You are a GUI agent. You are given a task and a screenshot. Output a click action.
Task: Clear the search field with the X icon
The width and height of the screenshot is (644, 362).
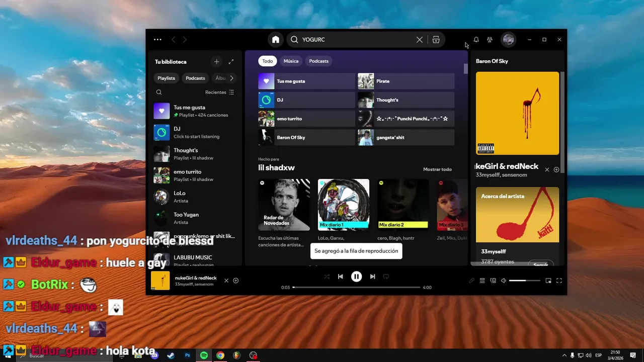(x=420, y=40)
